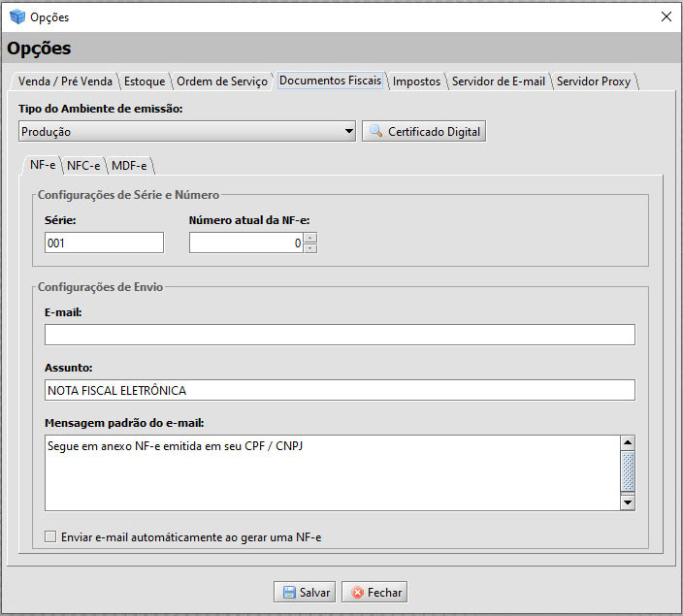Open the Tipo do Ambiente dropdown
Viewport: 683px width, 616px height.
[x=349, y=132]
